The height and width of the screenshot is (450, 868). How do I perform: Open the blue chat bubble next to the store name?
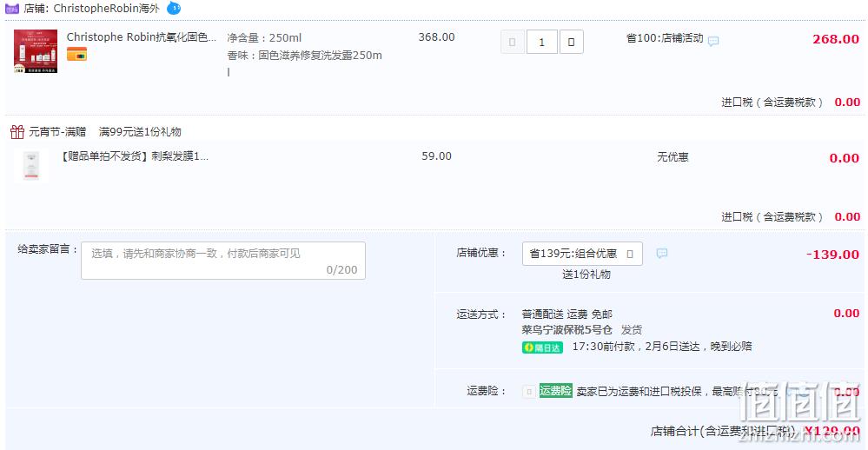pyautogui.click(x=174, y=9)
